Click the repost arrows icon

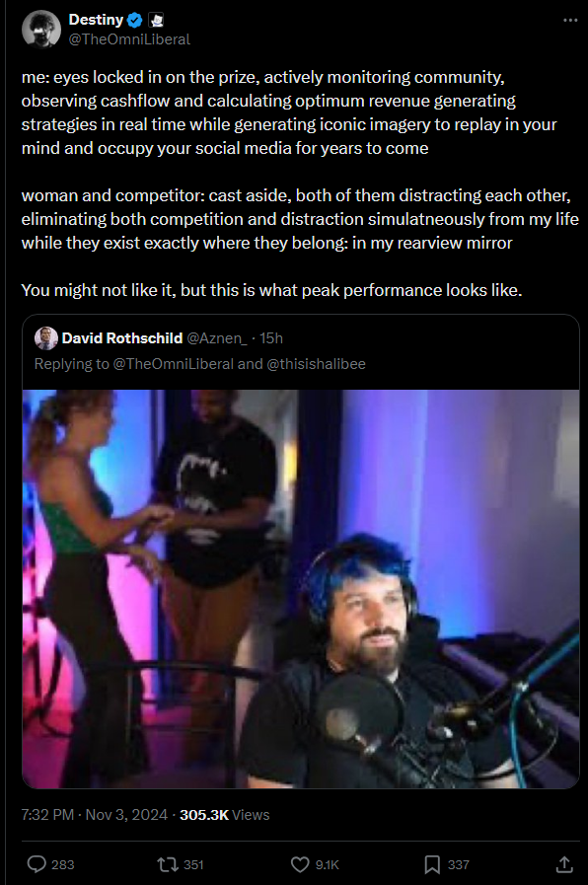pos(168,864)
